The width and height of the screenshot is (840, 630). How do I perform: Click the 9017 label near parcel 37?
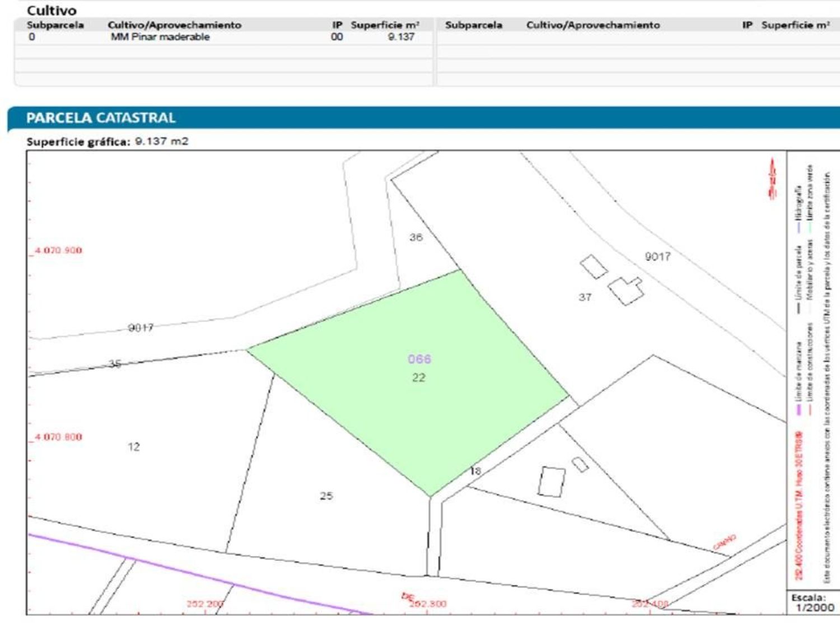(657, 256)
